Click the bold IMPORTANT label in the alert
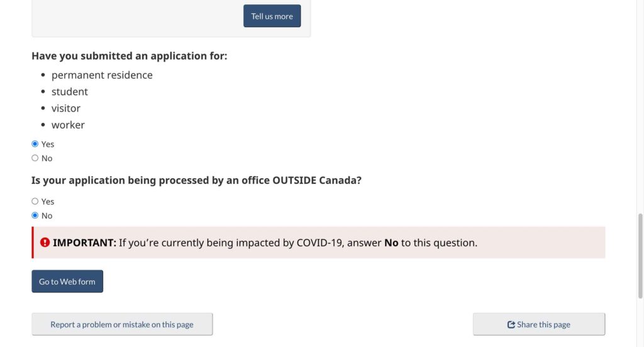This screenshot has width=644, height=347. 84,242
